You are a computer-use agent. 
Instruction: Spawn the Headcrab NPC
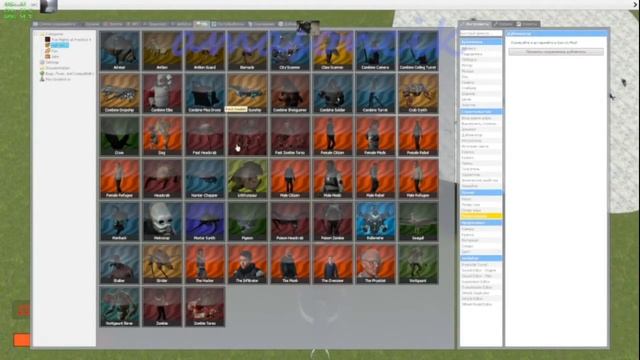click(162, 179)
